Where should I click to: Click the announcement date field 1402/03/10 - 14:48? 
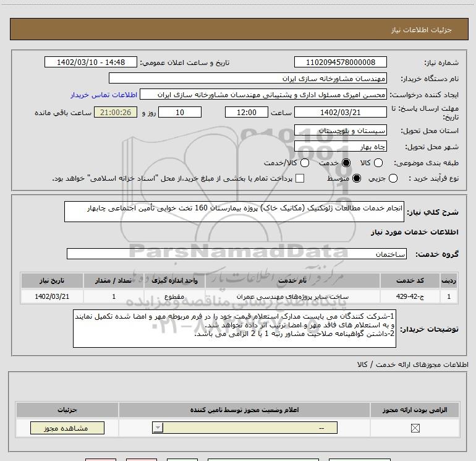[91, 62]
